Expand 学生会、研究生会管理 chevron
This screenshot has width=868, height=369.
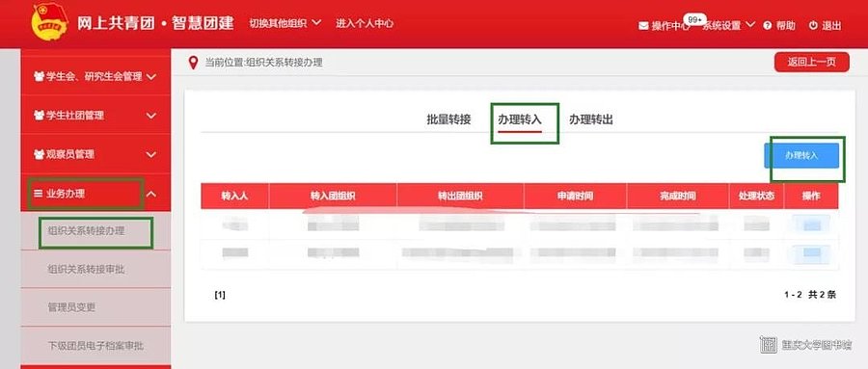pos(151,77)
